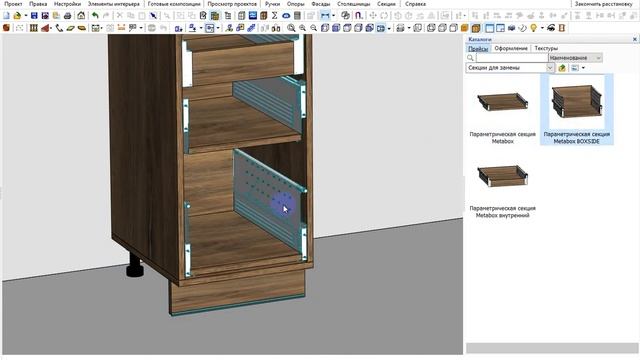Open the Готовые композиции menu

coord(174,4)
